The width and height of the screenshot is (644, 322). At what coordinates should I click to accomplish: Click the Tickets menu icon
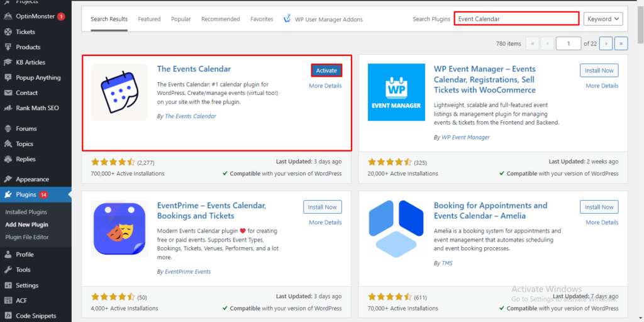tap(8, 31)
